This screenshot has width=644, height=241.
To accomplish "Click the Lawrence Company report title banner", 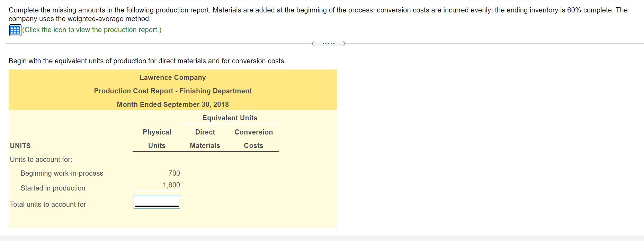I will (x=172, y=77).
